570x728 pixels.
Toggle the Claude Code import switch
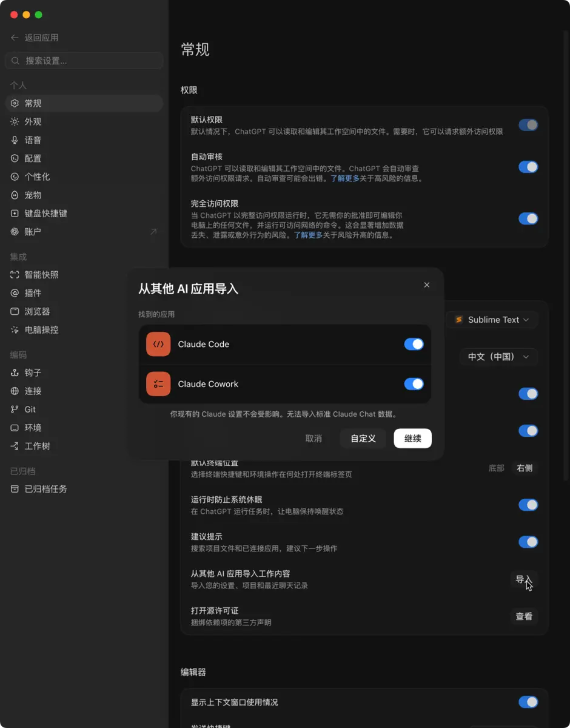[414, 344]
